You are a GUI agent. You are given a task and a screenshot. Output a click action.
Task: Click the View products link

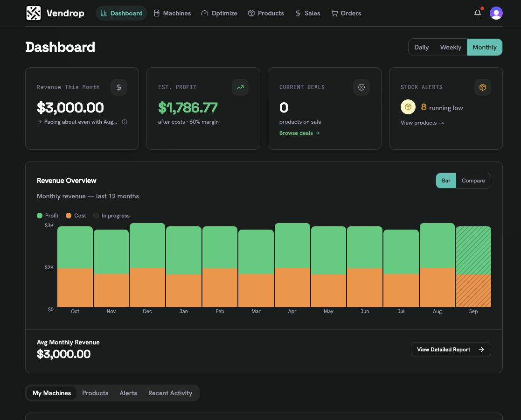[x=422, y=123]
